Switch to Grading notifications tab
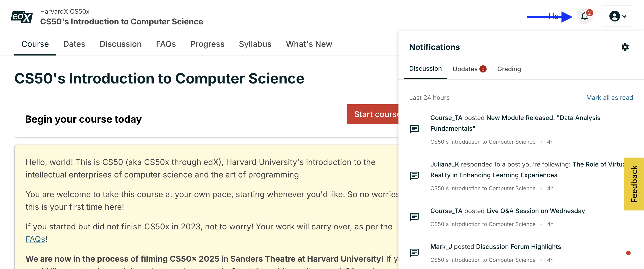The width and height of the screenshot is (644, 269). click(509, 69)
